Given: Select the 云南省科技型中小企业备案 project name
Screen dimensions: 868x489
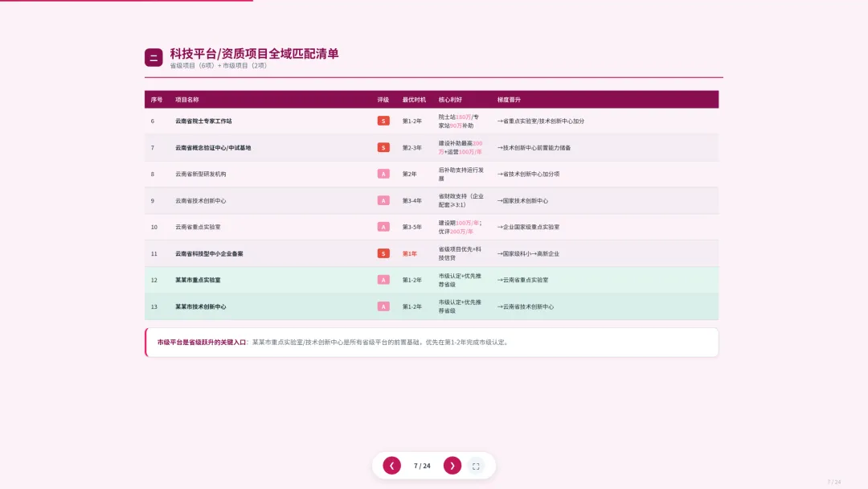Looking at the screenshot, I should 209,253.
